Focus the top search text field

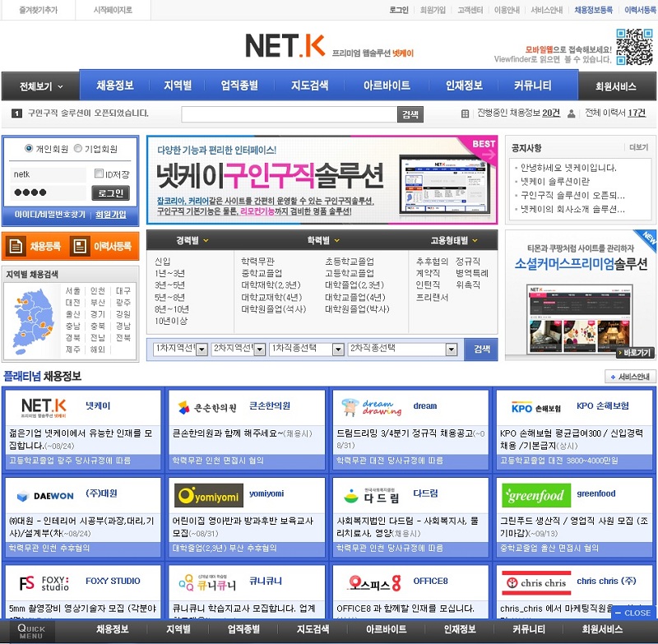coord(290,114)
